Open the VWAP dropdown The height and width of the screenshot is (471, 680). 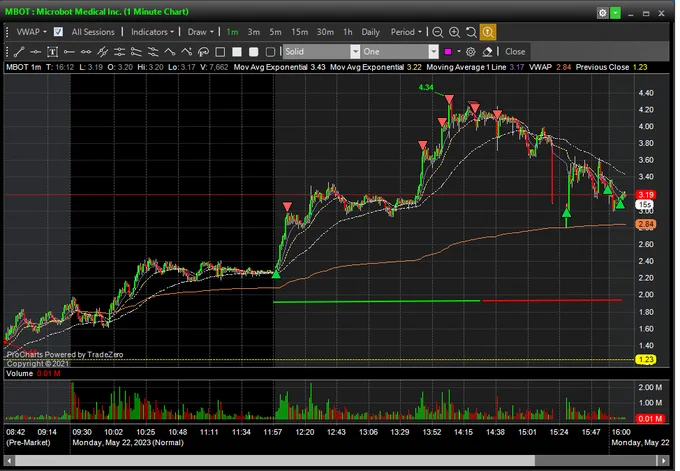32,32
